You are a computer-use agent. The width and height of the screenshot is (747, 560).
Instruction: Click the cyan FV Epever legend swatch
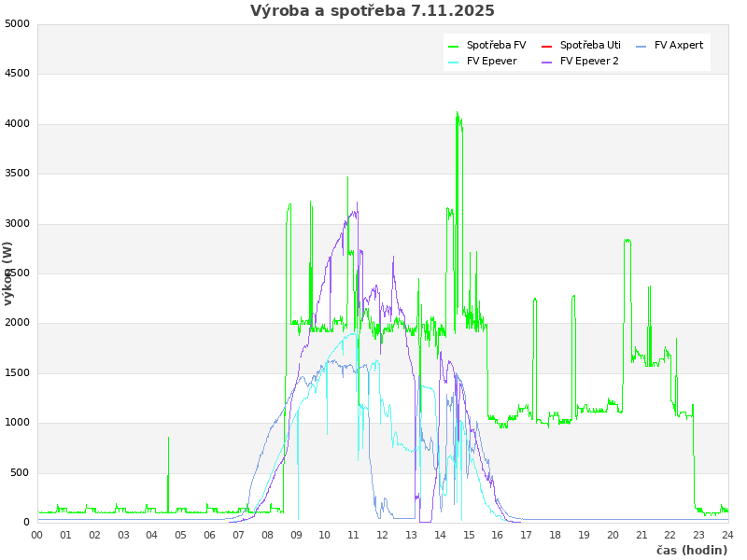tap(454, 62)
